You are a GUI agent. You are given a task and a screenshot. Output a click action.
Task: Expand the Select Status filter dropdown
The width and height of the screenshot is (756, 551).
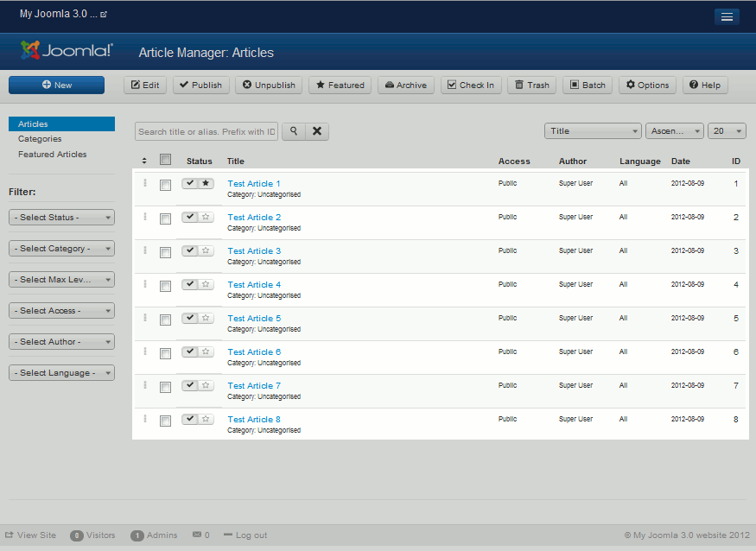click(61, 218)
